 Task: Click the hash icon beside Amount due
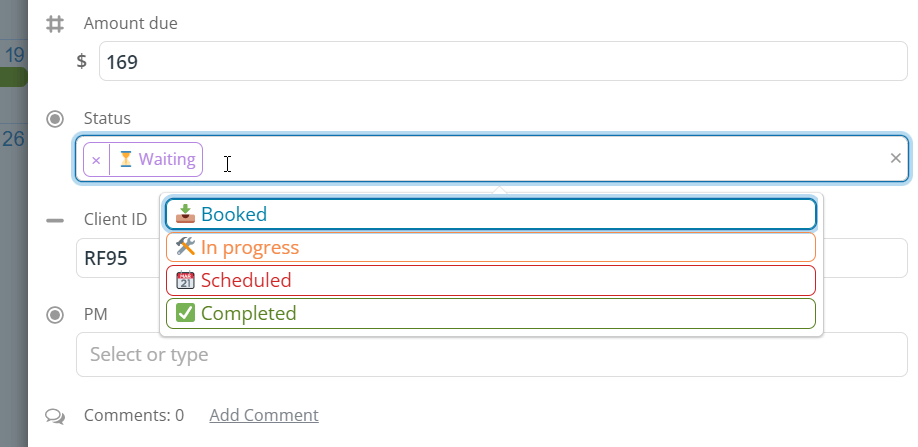click(x=56, y=23)
